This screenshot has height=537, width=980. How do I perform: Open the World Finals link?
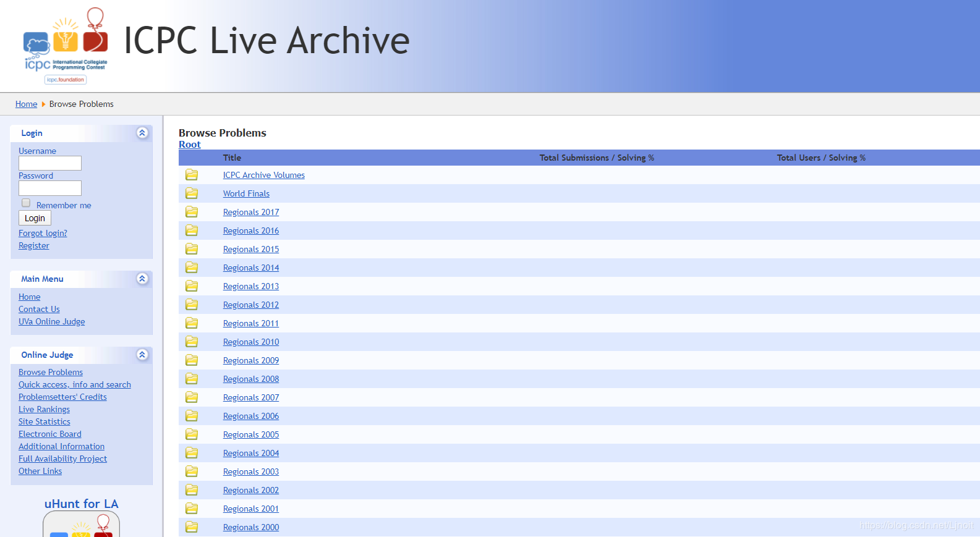pos(246,193)
